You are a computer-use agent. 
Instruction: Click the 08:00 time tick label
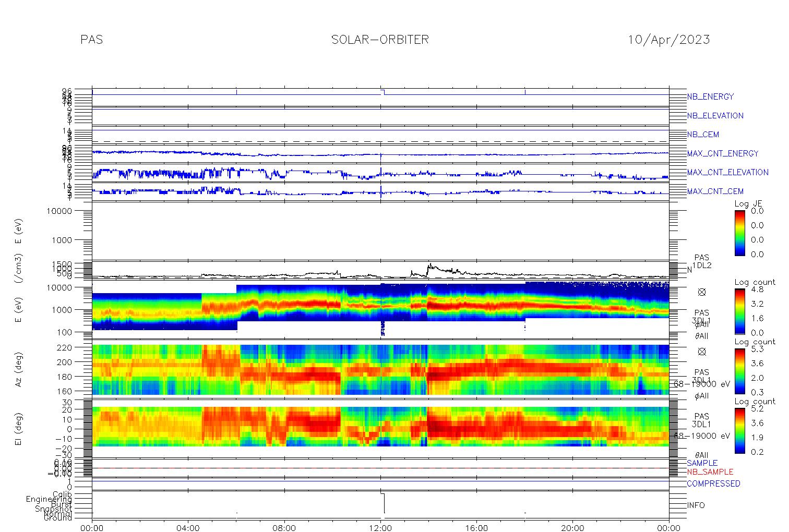[x=284, y=528]
